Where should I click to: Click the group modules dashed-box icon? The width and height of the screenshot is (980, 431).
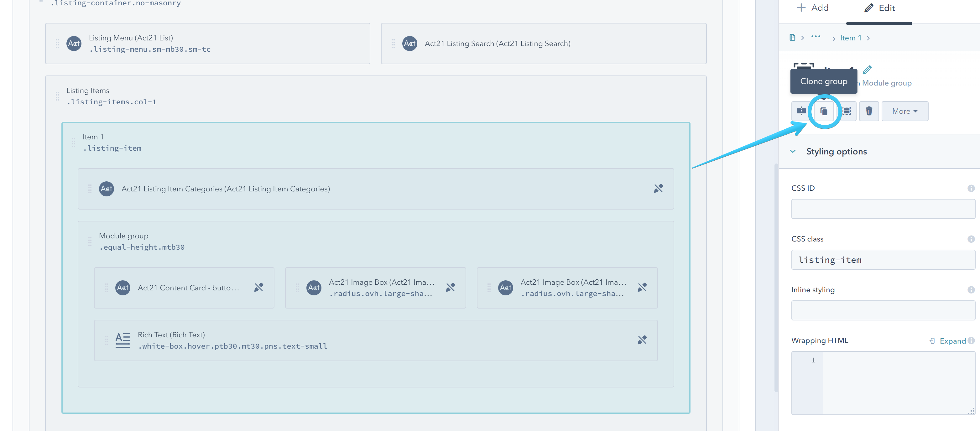847,111
